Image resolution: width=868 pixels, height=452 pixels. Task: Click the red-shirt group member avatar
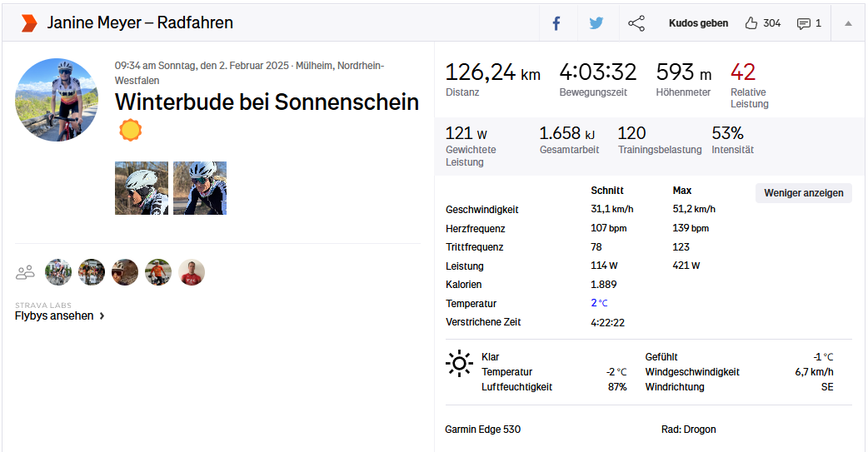point(192,272)
